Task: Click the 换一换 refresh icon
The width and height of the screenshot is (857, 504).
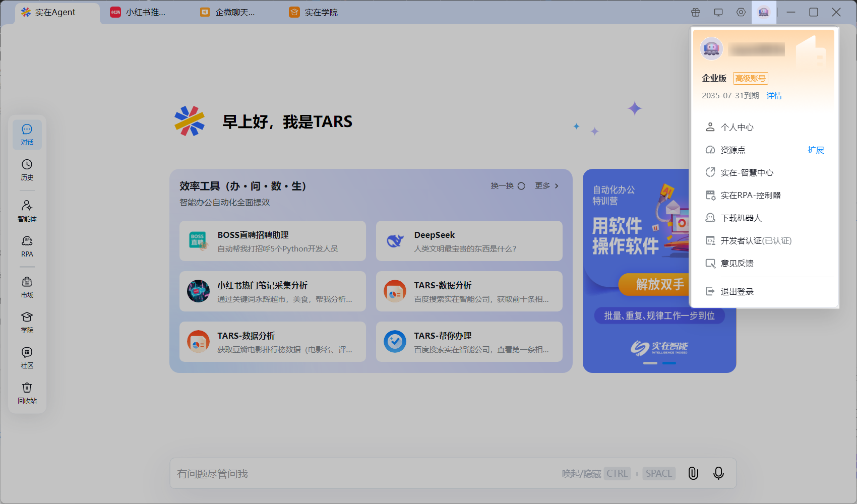Action: pyautogui.click(x=521, y=186)
